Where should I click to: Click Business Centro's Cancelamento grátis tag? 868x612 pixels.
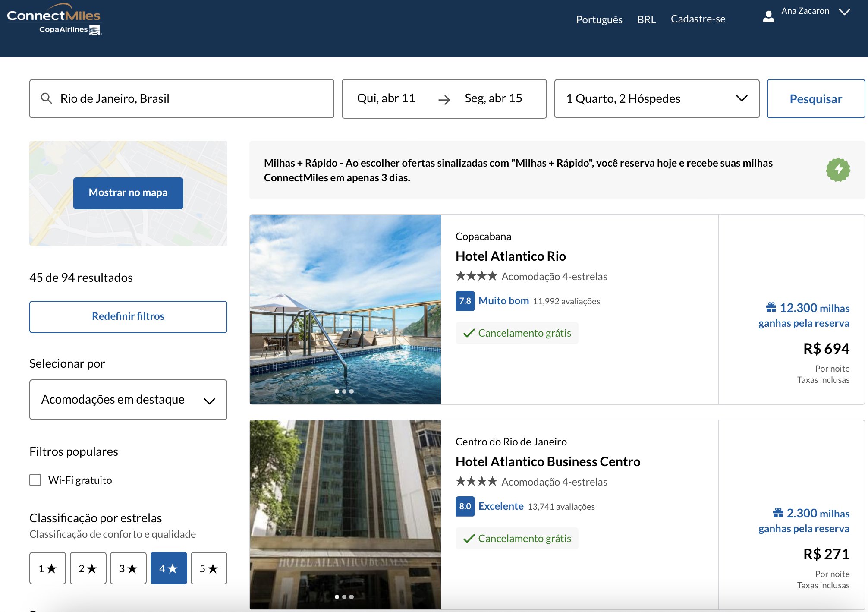(x=517, y=539)
